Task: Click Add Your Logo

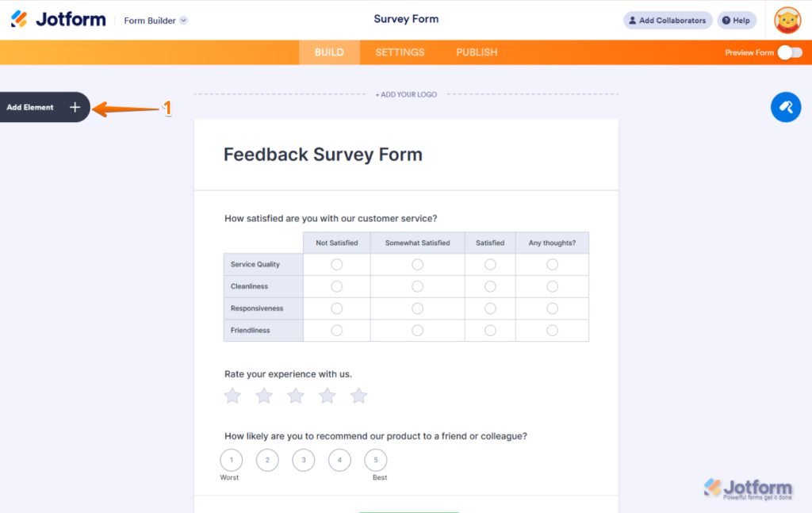Action: [x=406, y=94]
